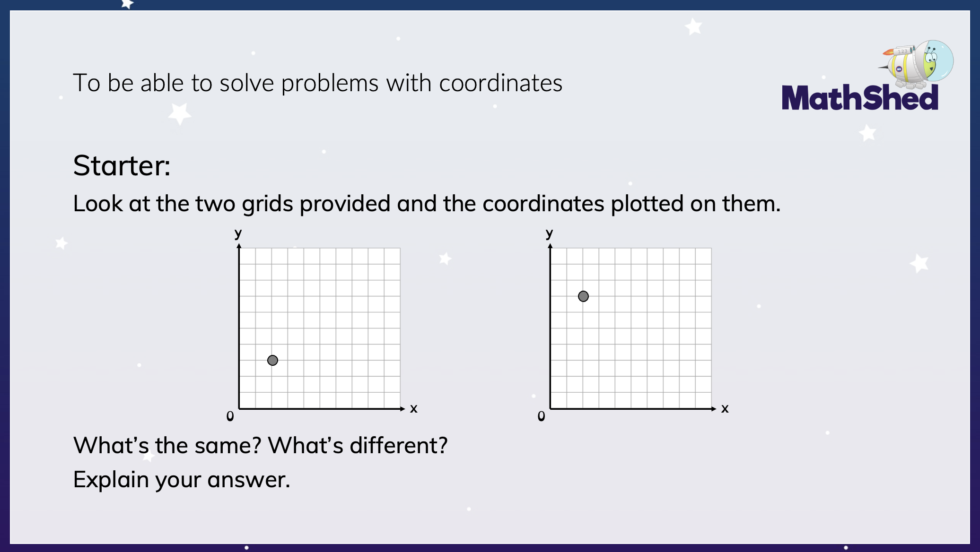Click the "Explain your answer." text
The image size is (980, 552).
tap(182, 480)
